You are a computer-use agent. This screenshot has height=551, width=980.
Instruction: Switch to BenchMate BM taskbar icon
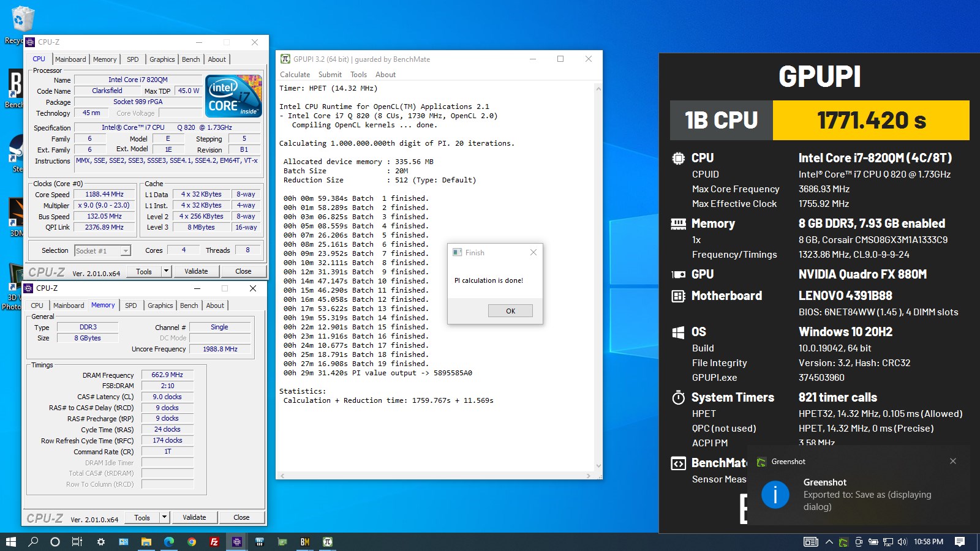pyautogui.click(x=305, y=542)
